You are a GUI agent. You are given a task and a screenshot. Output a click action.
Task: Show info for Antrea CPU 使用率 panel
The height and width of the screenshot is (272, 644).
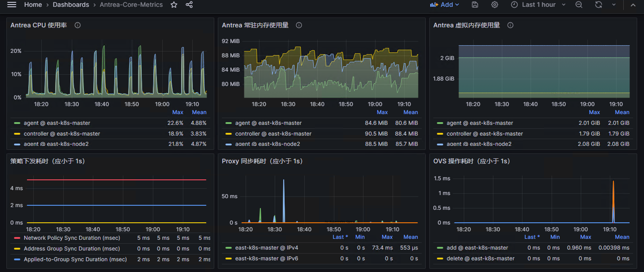78,25
